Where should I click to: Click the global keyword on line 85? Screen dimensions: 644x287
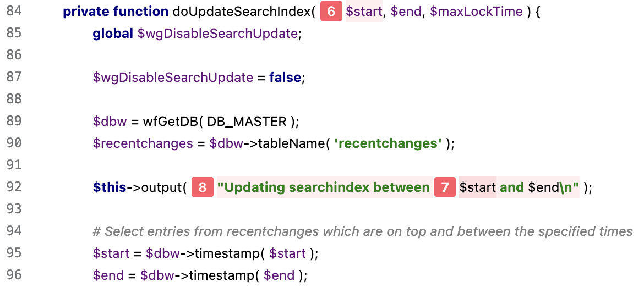[113, 34]
